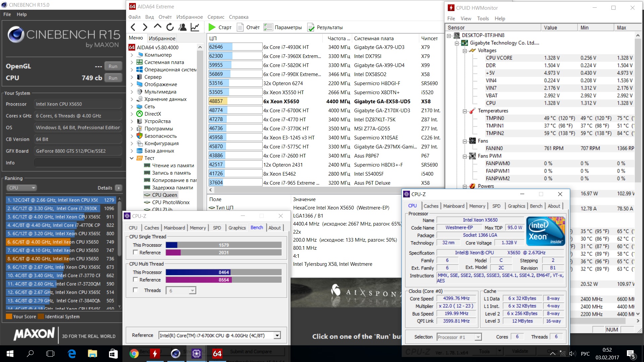Viewport: 644px width, 362px height.
Task: Switch to AIDA64 taskbar icon
Action: tap(217, 354)
